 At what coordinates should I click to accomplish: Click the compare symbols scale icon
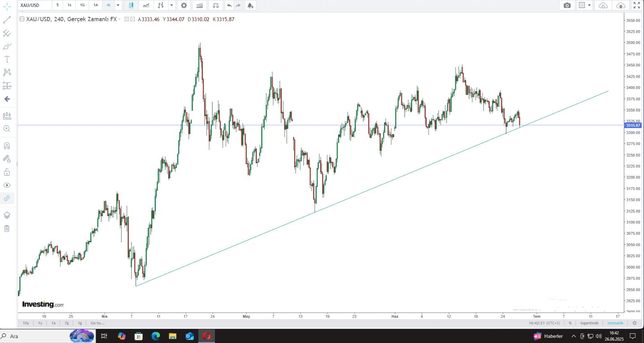216,5
